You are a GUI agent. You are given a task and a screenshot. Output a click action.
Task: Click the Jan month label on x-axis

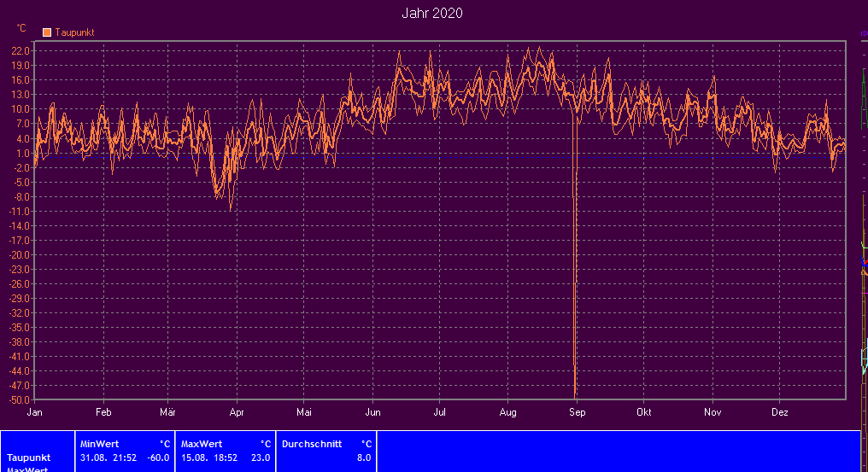coord(35,412)
